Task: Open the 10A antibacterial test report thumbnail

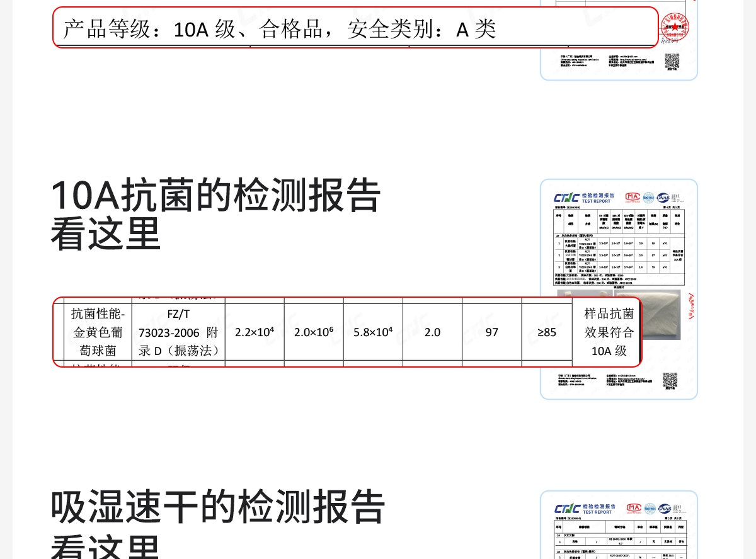Action: [619, 290]
